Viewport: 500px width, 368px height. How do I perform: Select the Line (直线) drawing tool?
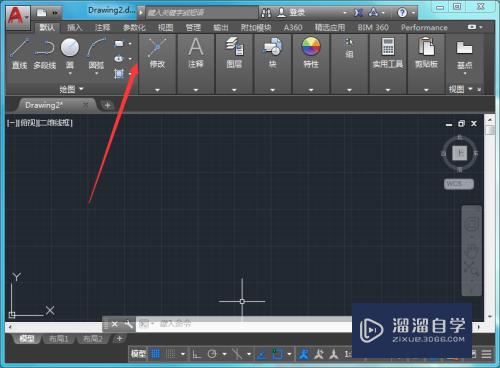[x=19, y=53]
